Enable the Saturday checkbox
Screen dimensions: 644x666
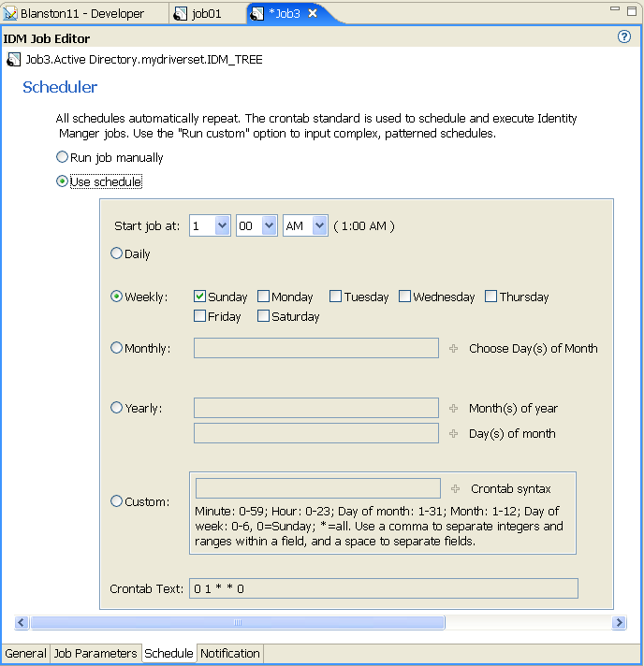click(264, 316)
